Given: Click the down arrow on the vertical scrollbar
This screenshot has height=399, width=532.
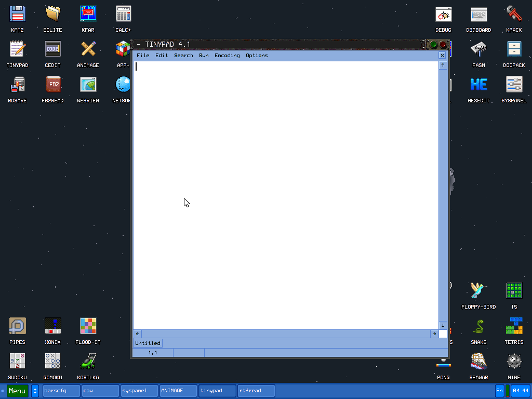Looking at the screenshot, I should click(x=443, y=326).
